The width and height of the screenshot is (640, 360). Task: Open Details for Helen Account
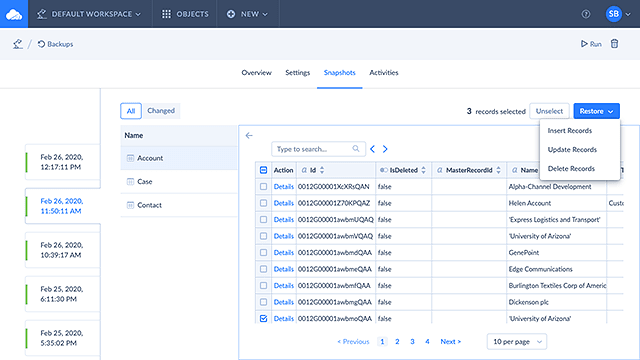pyautogui.click(x=284, y=203)
